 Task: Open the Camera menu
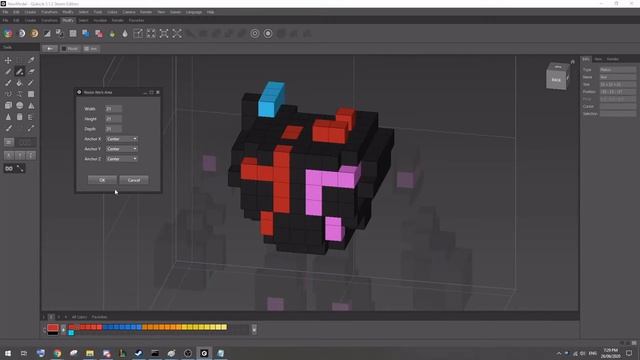(x=129, y=12)
